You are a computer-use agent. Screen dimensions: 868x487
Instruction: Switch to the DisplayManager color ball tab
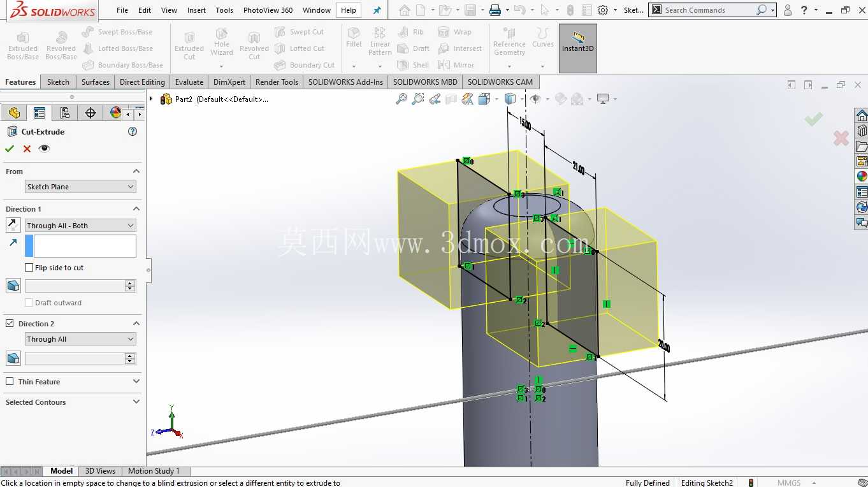[115, 113]
